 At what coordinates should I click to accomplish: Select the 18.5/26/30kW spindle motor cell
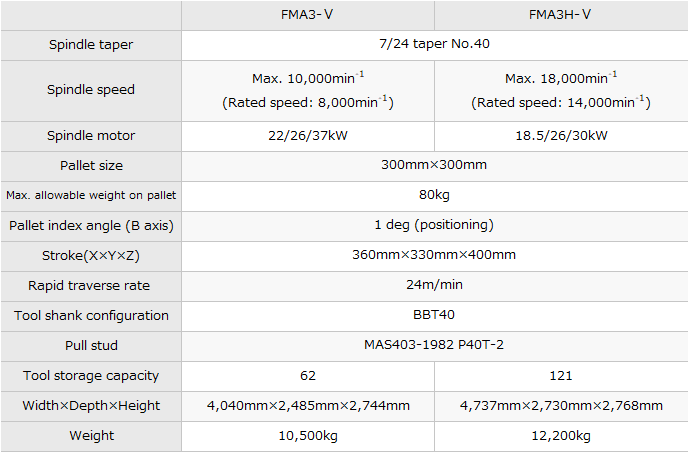coord(560,136)
